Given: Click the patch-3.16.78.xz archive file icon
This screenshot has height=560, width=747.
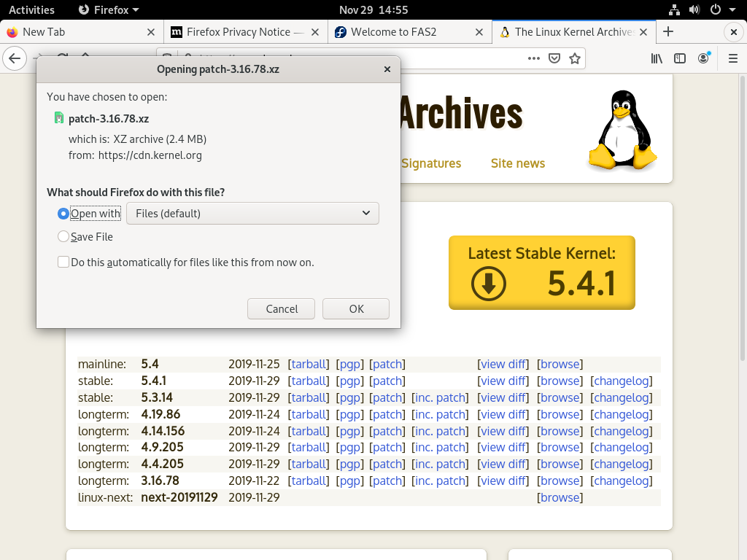Looking at the screenshot, I should coord(58,117).
